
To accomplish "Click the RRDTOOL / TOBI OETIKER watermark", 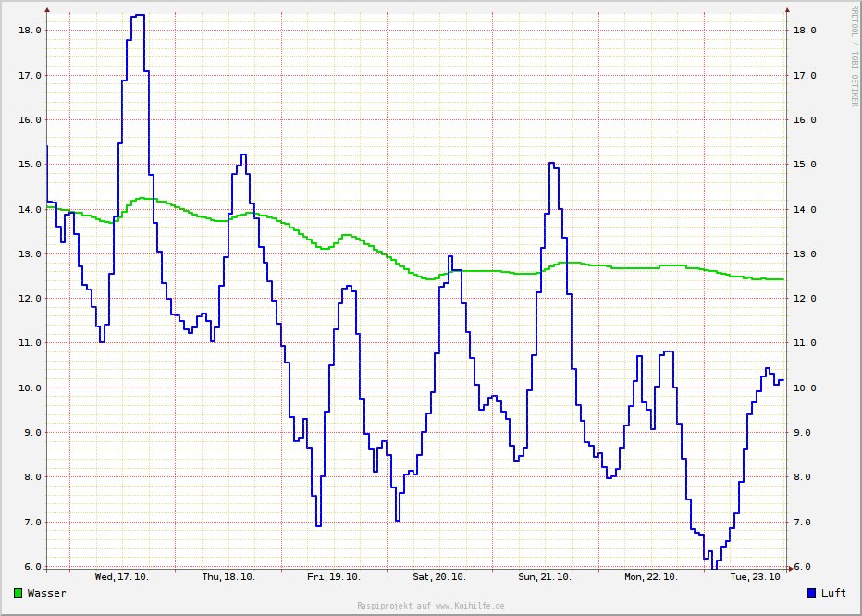I will click(854, 55).
